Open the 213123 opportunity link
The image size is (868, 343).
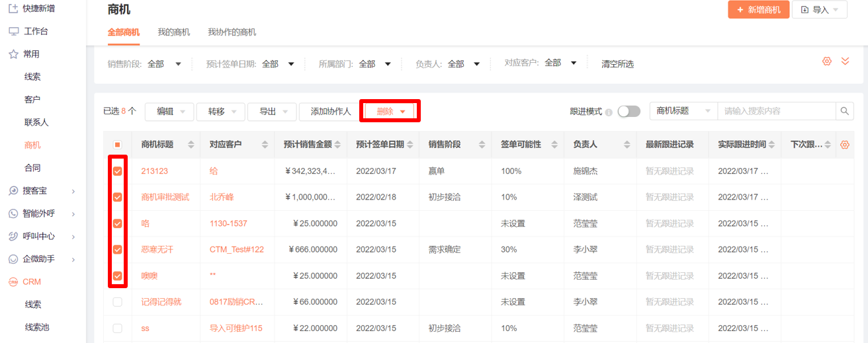pos(155,171)
